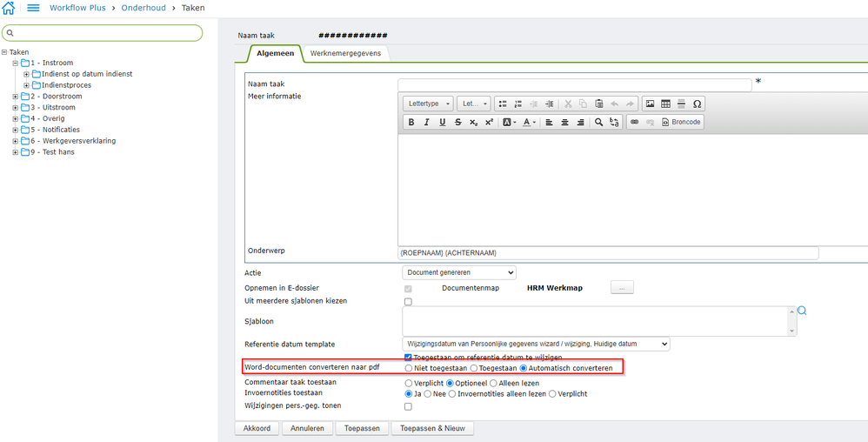Screen dimensions: 868x442
Task: Expand the 3 - Uitstroom folder
Action: pyautogui.click(x=16, y=107)
